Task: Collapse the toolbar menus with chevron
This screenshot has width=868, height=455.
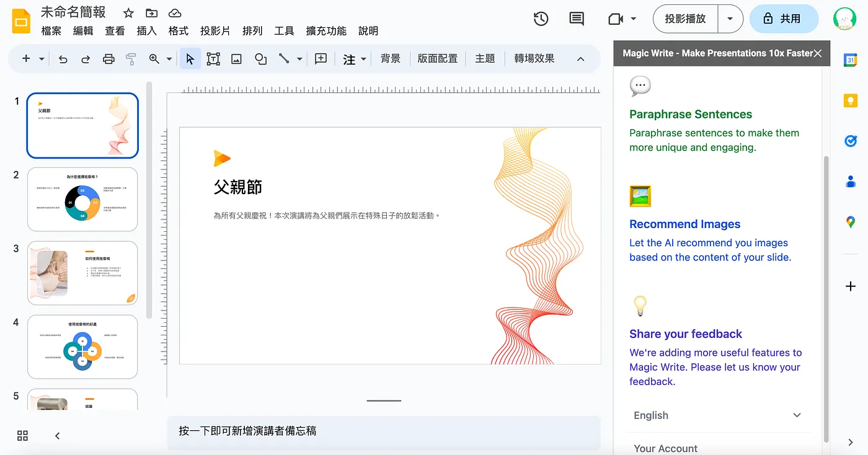Action: (580, 59)
